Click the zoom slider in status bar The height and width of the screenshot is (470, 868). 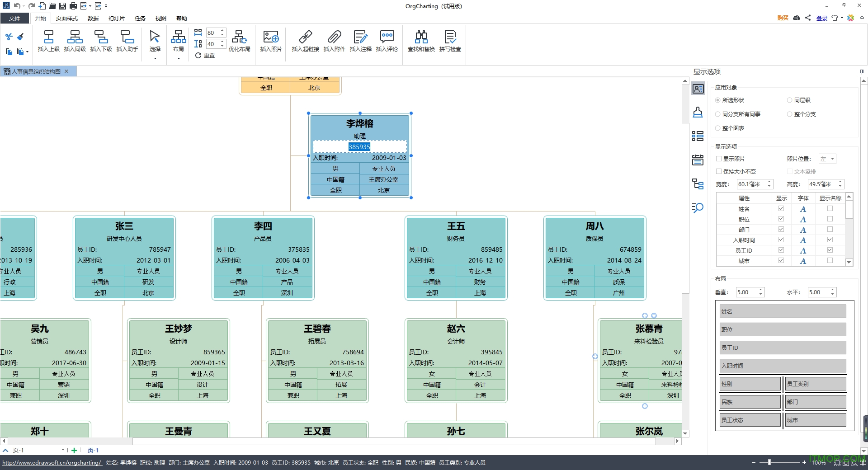[x=769, y=462]
